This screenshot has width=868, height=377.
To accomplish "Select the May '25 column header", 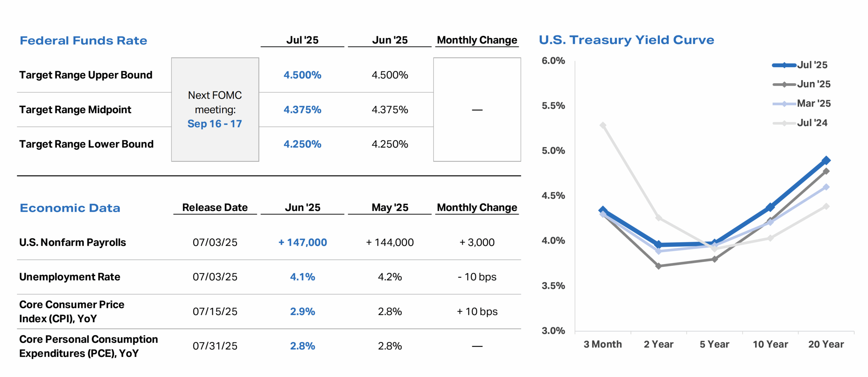I will click(390, 207).
